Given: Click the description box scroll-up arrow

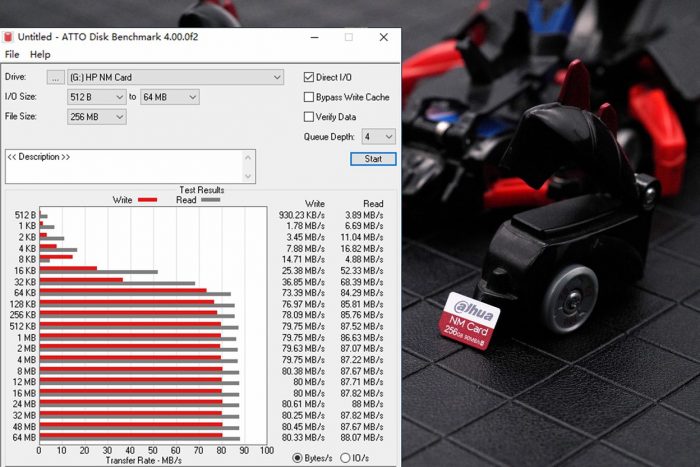Looking at the screenshot, I should tap(250, 155).
